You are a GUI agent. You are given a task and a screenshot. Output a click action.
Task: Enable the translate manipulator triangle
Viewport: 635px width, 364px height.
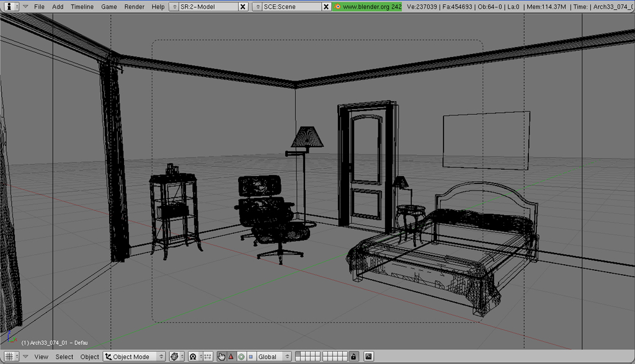point(231,357)
